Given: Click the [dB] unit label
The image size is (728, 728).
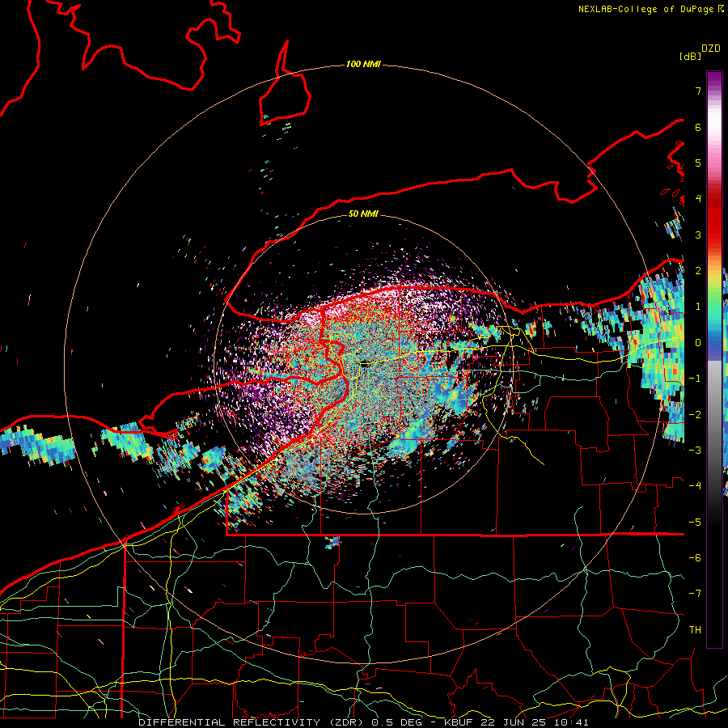Looking at the screenshot, I should point(691,56).
